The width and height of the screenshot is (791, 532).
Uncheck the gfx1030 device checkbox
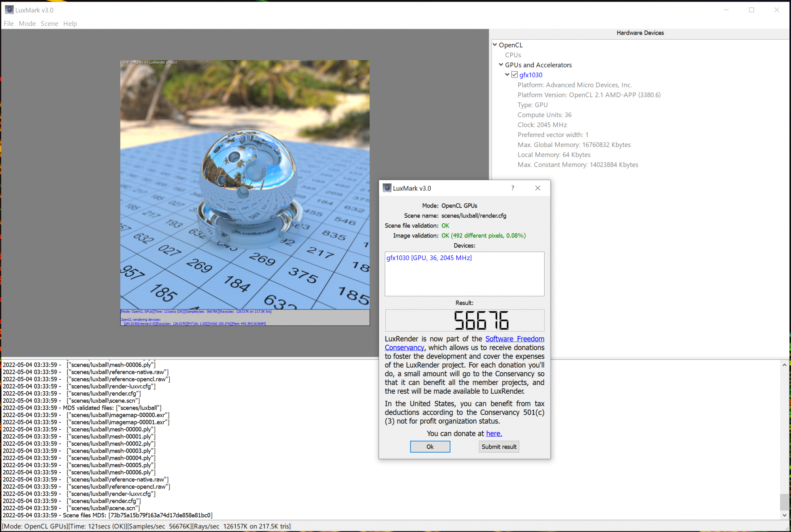pyautogui.click(x=515, y=75)
